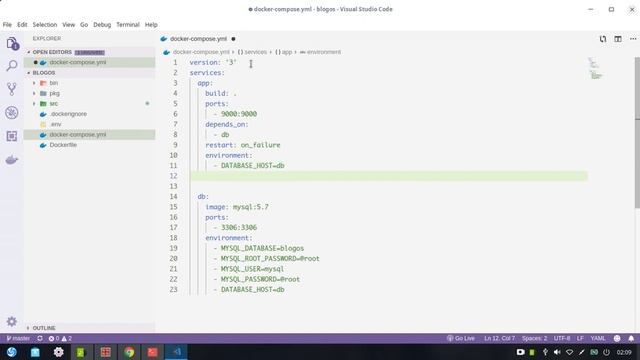
Task: Collapse the OPEN EDITORS section
Action: pyautogui.click(x=52, y=52)
